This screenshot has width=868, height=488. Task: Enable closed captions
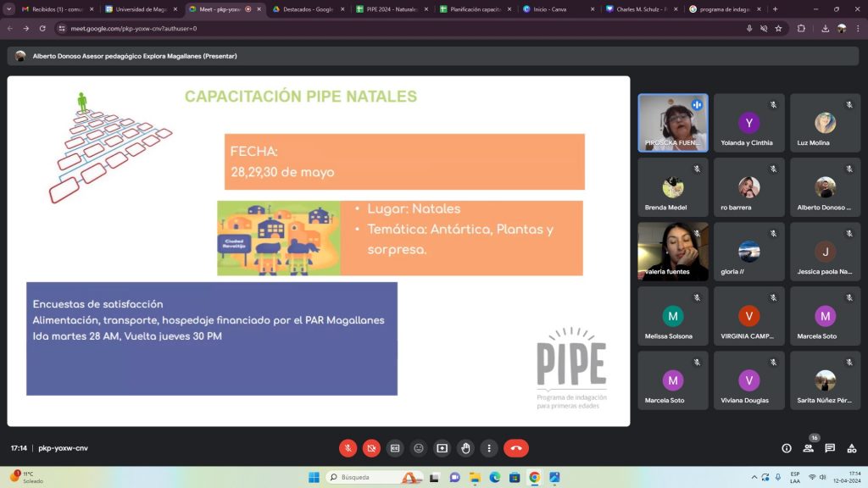point(395,447)
